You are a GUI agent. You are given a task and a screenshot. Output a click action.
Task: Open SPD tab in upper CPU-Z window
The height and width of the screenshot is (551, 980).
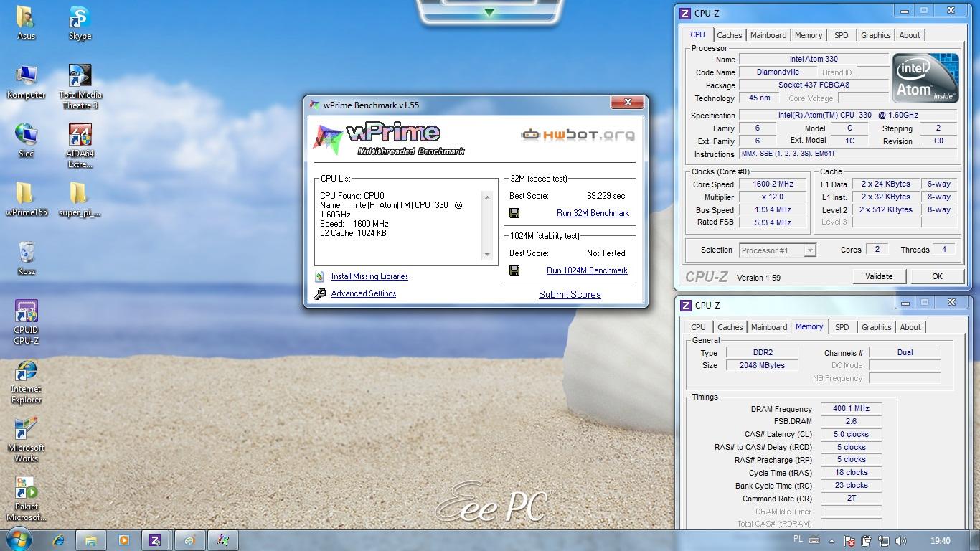842,35
